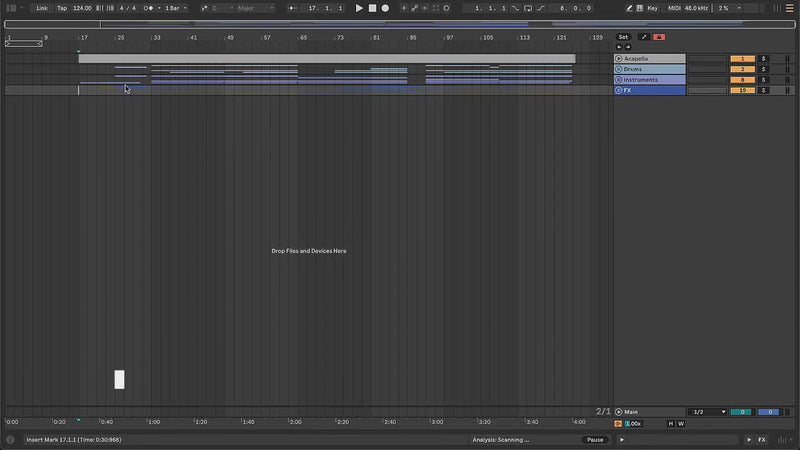Open the 1 Bar quantization dropdown
The height and width of the screenshot is (450, 800).
tap(175, 8)
